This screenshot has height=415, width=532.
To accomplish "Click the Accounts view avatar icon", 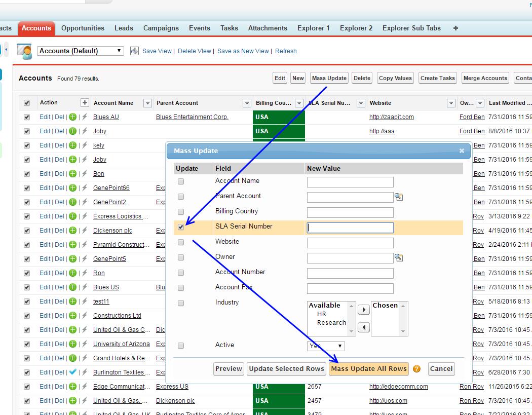I will click(x=24, y=51).
